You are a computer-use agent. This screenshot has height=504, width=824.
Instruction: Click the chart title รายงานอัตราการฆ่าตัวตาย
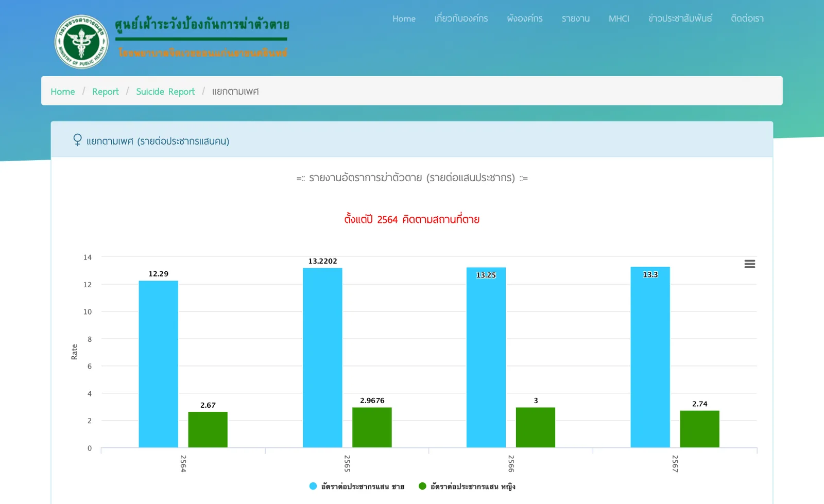(x=412, y=178)
